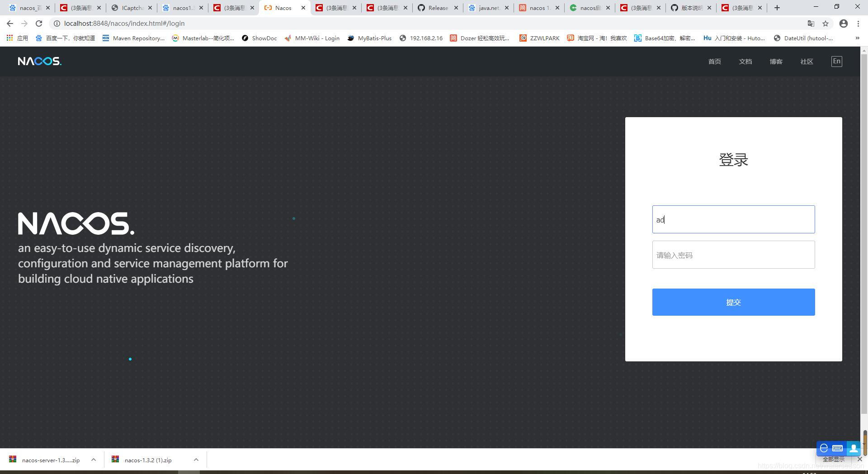868x474 pixels.
Task: Open a new tab with plus button
Action: point(777,8)
